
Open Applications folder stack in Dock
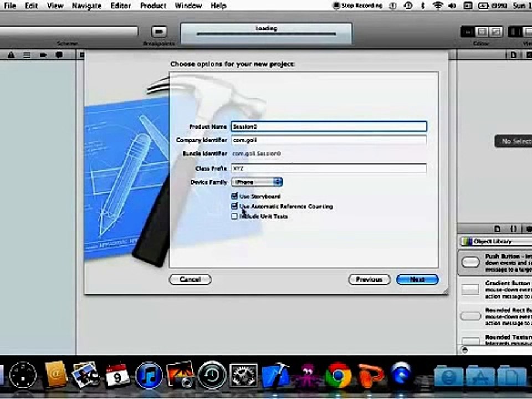pos(480,376)
